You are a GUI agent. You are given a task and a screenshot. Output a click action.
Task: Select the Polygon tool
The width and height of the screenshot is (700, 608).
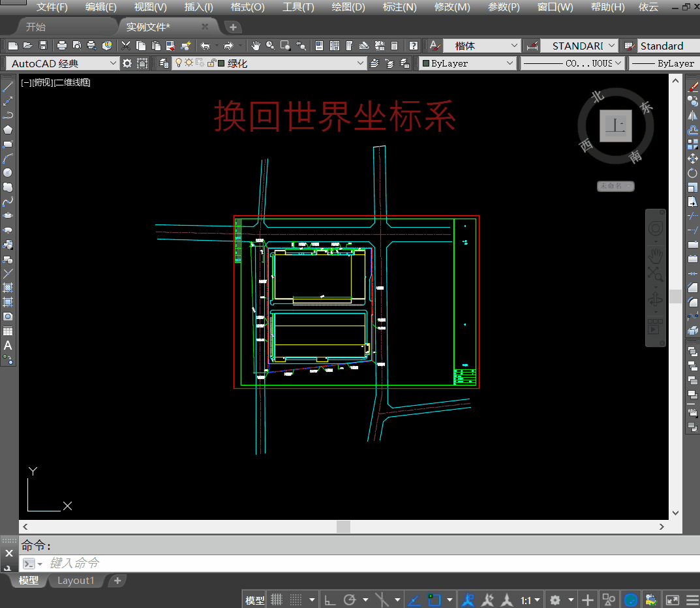coord(8,129)
